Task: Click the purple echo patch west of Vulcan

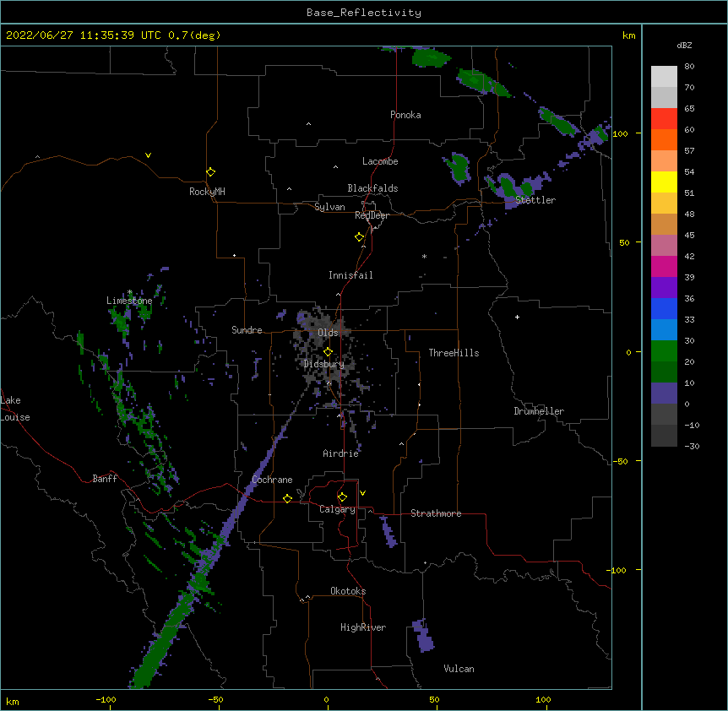Action: click(x=423, y=635)
